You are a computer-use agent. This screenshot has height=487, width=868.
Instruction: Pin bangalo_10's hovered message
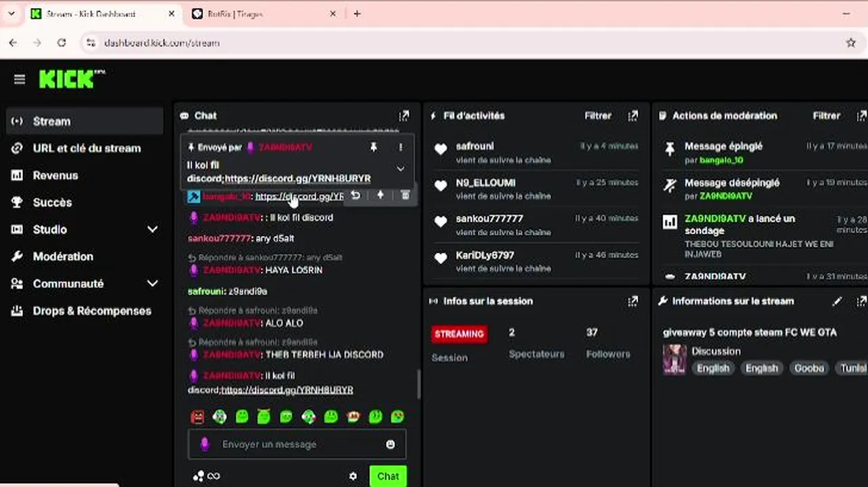coord(381,195)
